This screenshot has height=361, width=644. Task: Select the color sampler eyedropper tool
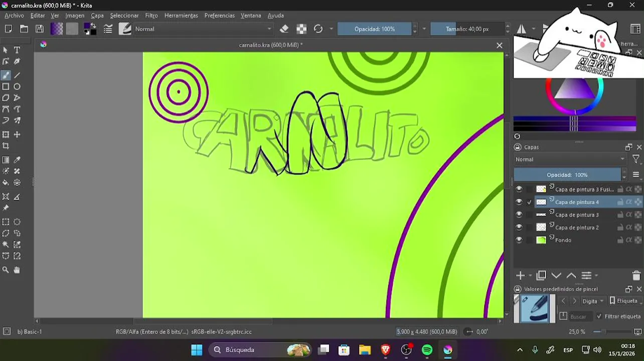tap(17, 160)
